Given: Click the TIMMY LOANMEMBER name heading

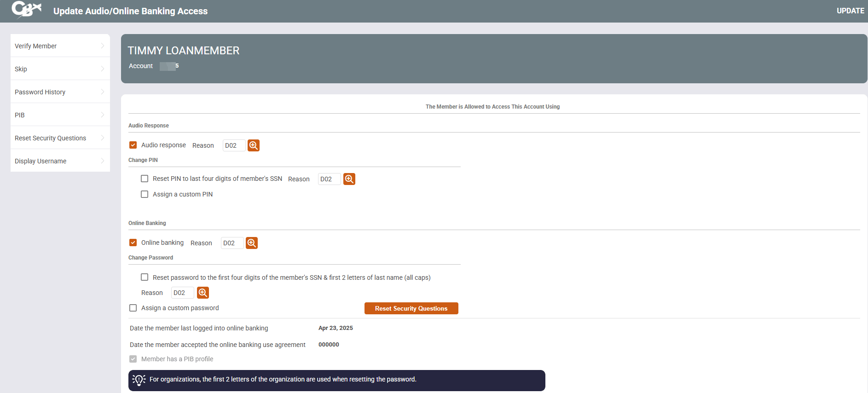Looking at the screenshot, I should point(184,51).
